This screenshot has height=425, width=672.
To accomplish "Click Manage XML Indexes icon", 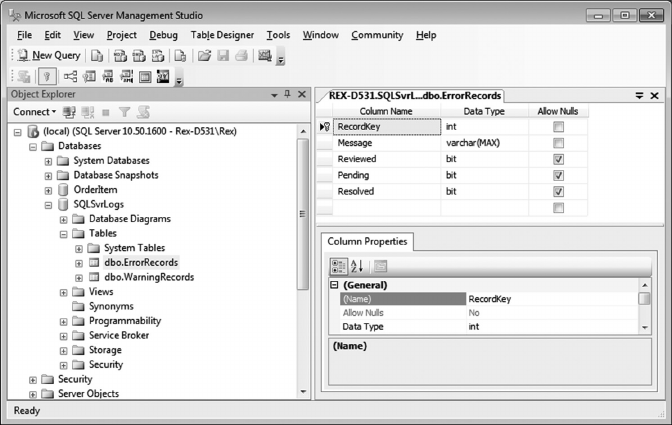I will [126, 77].
